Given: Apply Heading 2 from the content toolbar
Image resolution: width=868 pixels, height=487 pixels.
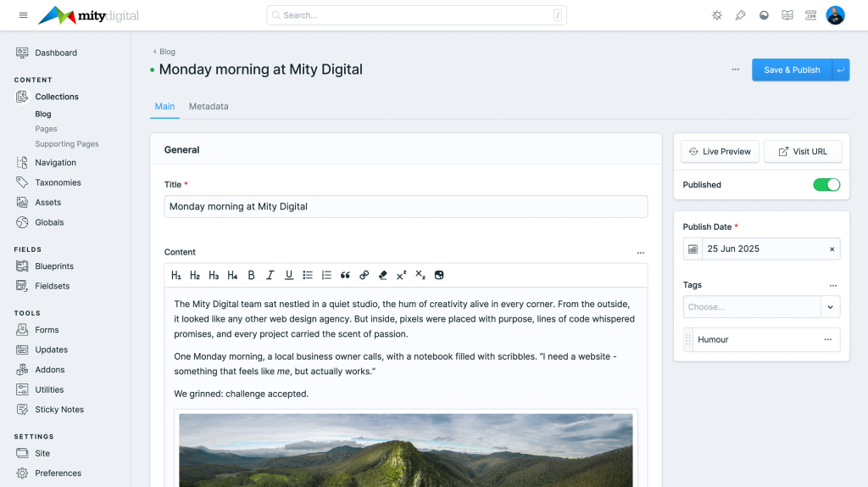Looking at the screenshot, I should tap(195, 275).
